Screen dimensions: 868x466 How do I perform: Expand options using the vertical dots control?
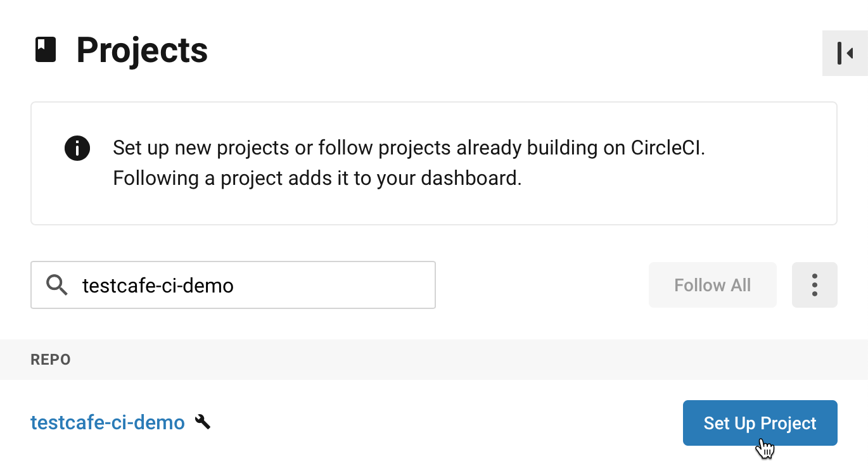[815, 285]
